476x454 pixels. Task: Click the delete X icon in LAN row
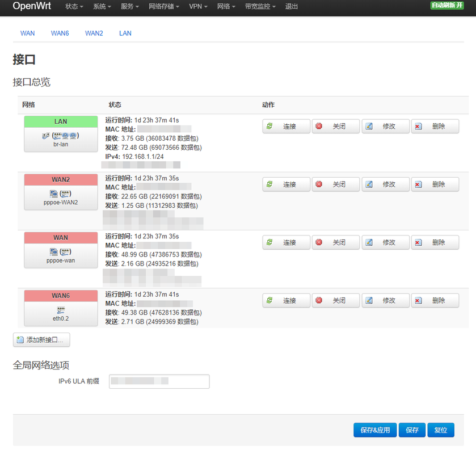coord(418,126)
